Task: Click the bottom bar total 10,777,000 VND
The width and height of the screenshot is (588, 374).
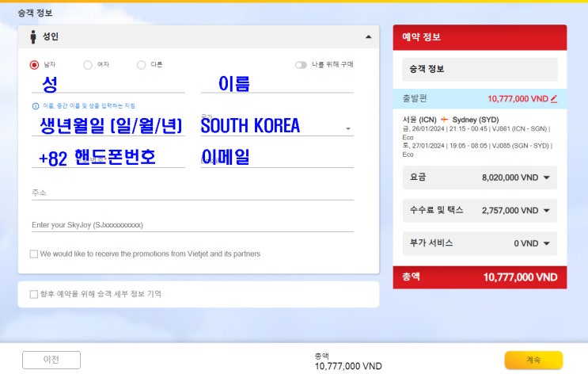Action: coord(348,366)
